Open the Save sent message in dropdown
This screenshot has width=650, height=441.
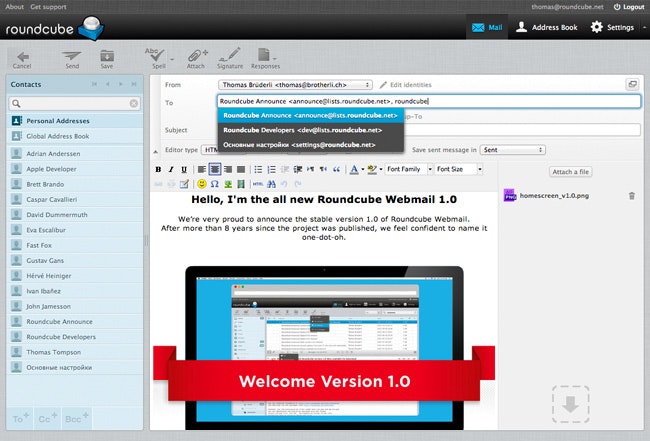[512, 150]
